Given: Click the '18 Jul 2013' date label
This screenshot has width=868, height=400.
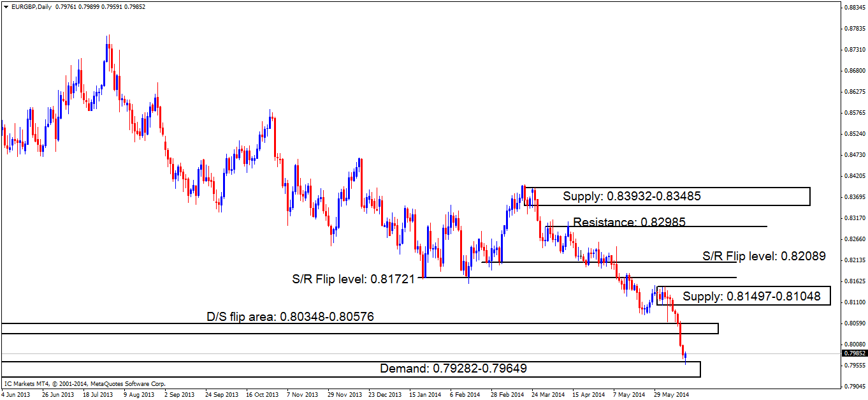Looking at the screenshot, I should click(97, 394).
